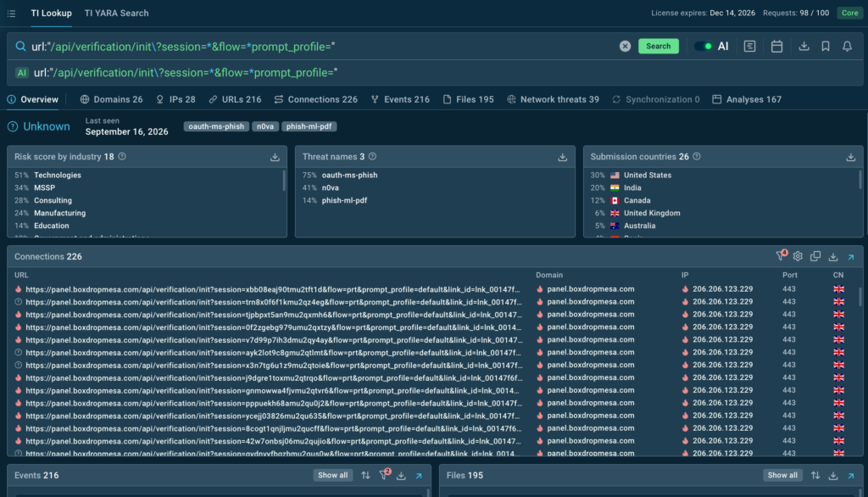Open the Analyses 167 tab
The image size is (868, 497).
pos(747,100)
